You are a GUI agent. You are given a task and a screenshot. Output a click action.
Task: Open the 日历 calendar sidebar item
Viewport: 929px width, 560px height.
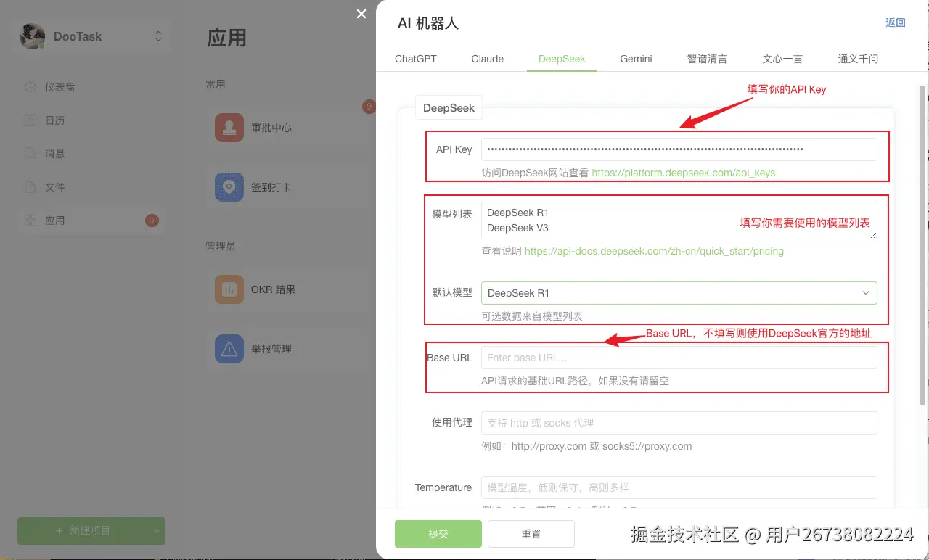click(x=91, y=120)
